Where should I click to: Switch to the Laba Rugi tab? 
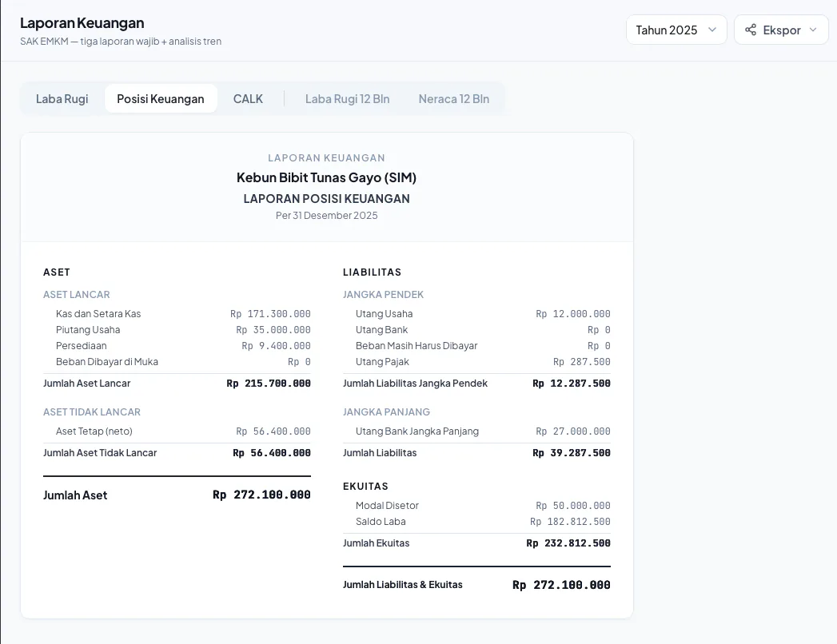(x=62, y=99)
